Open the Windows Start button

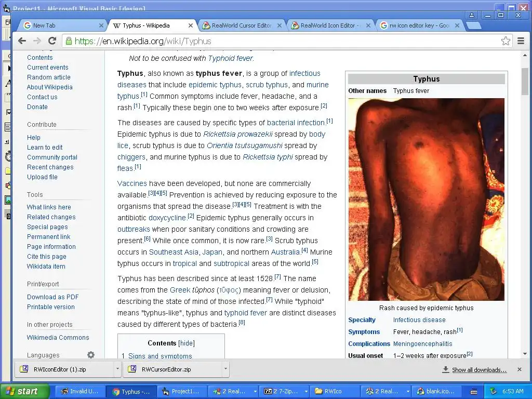[x=24, y=391]
